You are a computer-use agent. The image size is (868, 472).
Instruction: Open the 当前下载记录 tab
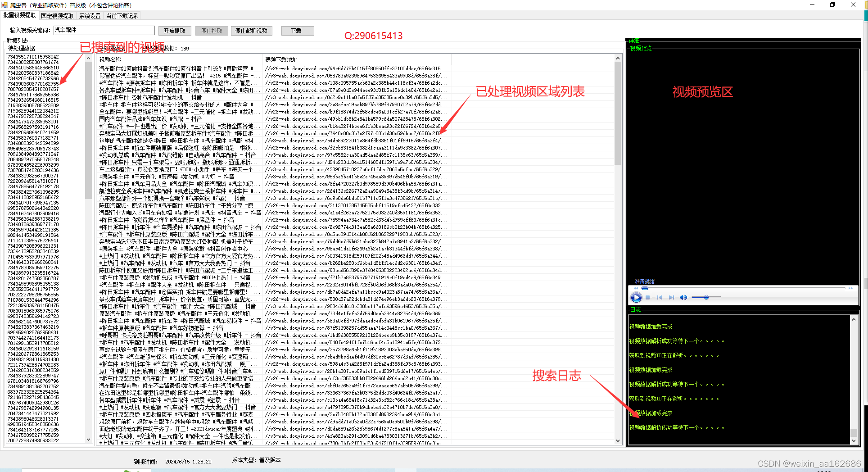tap(122, 16)
